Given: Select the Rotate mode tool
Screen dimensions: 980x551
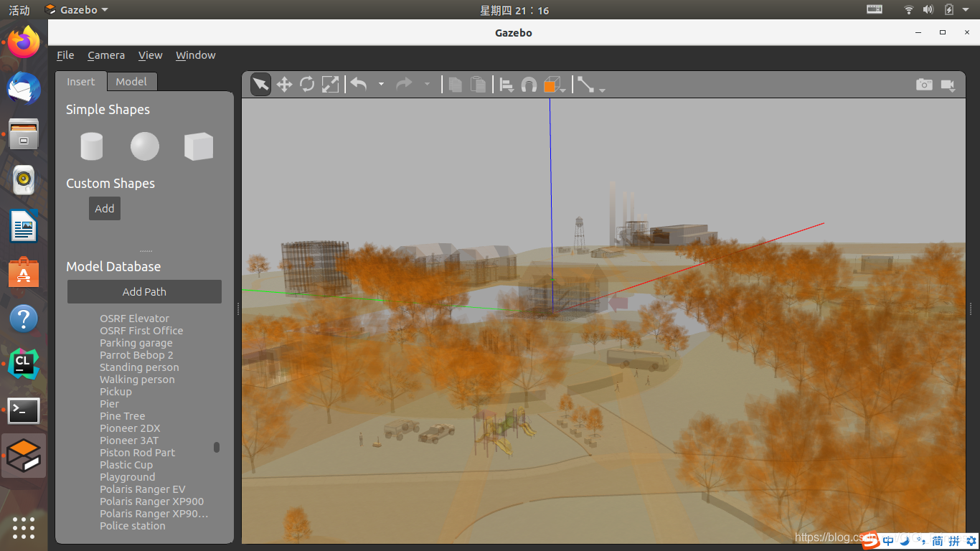Looking at the screenshot, I should pyautogui.click(x=307, y=85).
